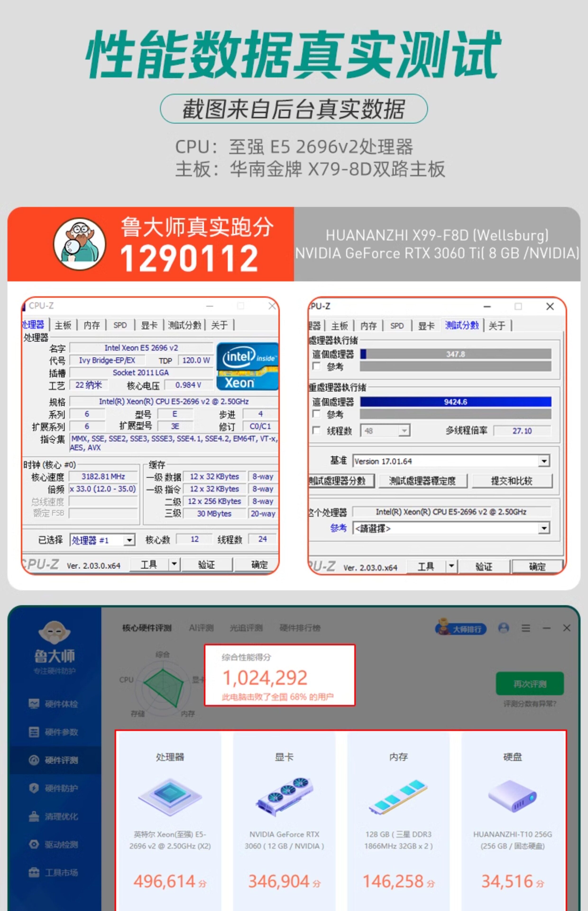Click the 清理优化 broom icon
Screen dimensions: 588x911
click(x=34, y=816)
